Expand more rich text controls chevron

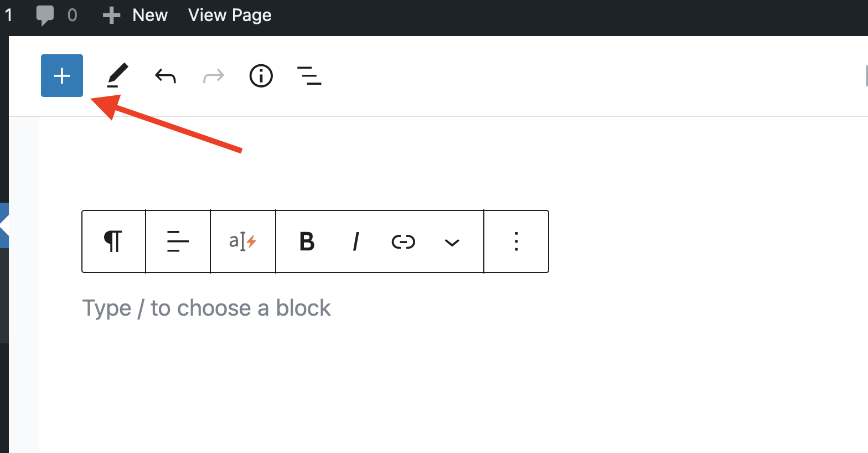pyautogui.click(x=452, y=242)
